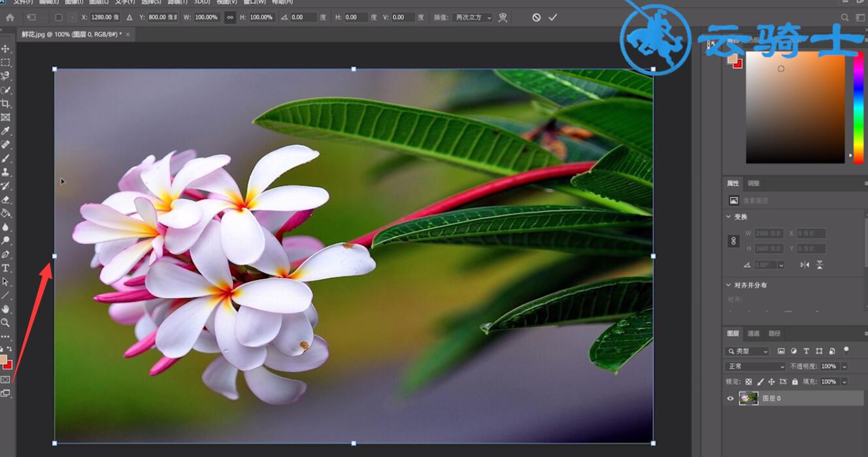The width and height of the screenshot is (868, 457).
Task: Select the Spot Healing Brush tool
Action: (5, 144)
